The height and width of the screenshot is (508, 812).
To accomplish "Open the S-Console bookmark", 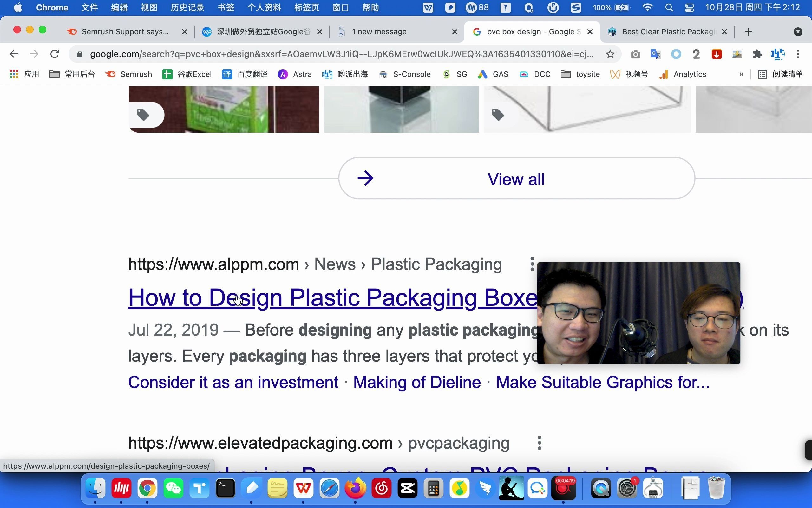I will pyautogui.click(x=404, y=74).
